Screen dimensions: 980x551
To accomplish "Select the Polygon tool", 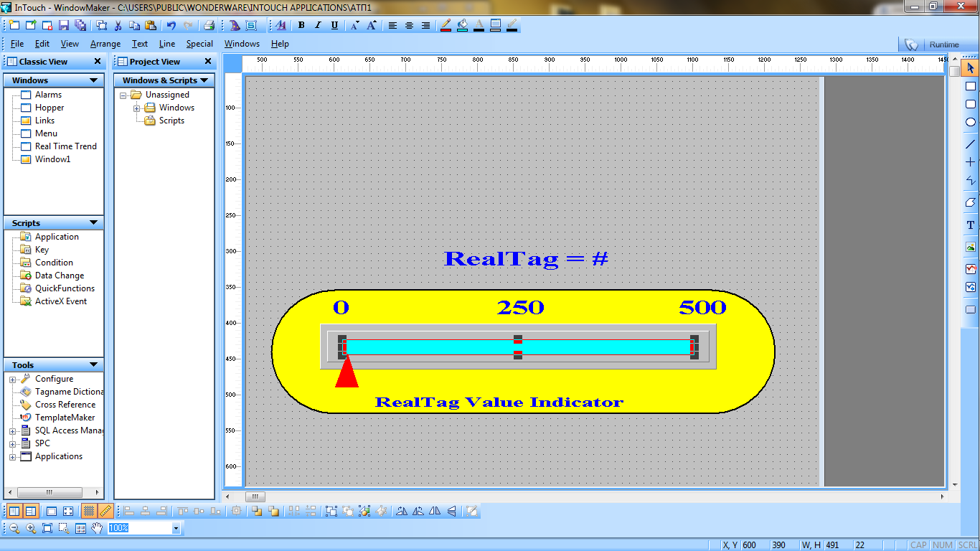I will point(971,202).
